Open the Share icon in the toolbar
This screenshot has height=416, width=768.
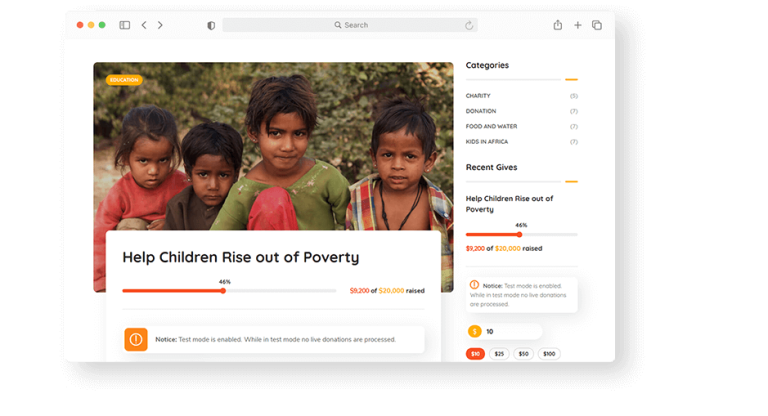point(557,25)
